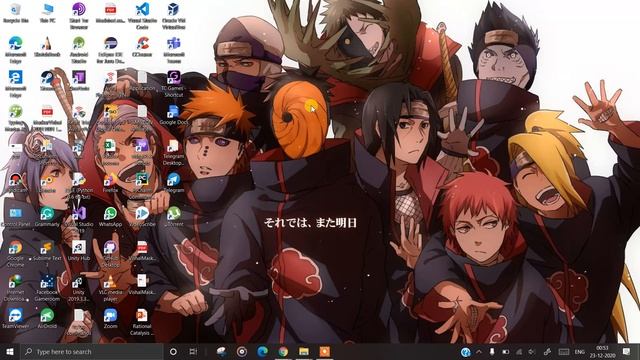Screen dimensions: 640x360
Task: Launch Unity Hub shortcut
Action: pyautogui.click(x=79, y=251)
